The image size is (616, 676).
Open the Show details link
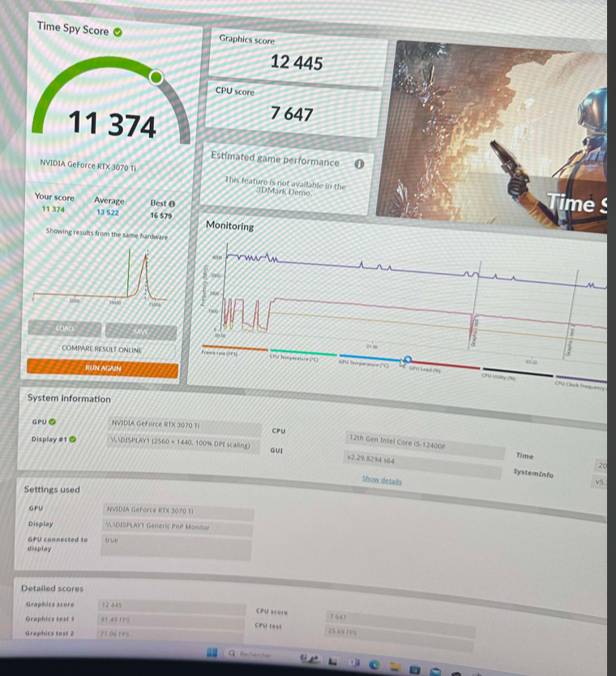point(381,480)
